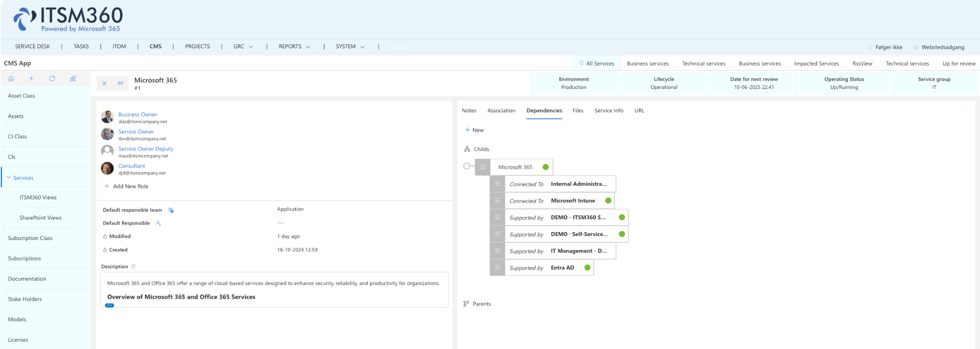Viewport: 980px width, 349px height.
Task: Click handle icon on Entra AD row
Action: [498, 268]
